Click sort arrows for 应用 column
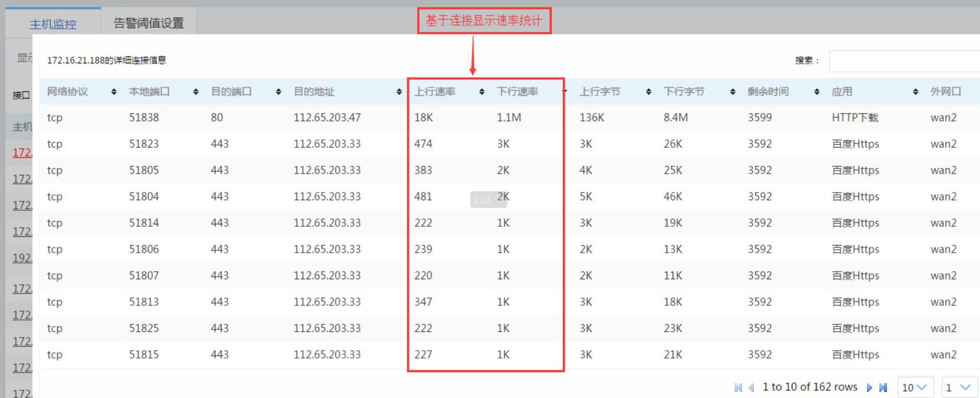The image size is (980, 398). [915, 92]
